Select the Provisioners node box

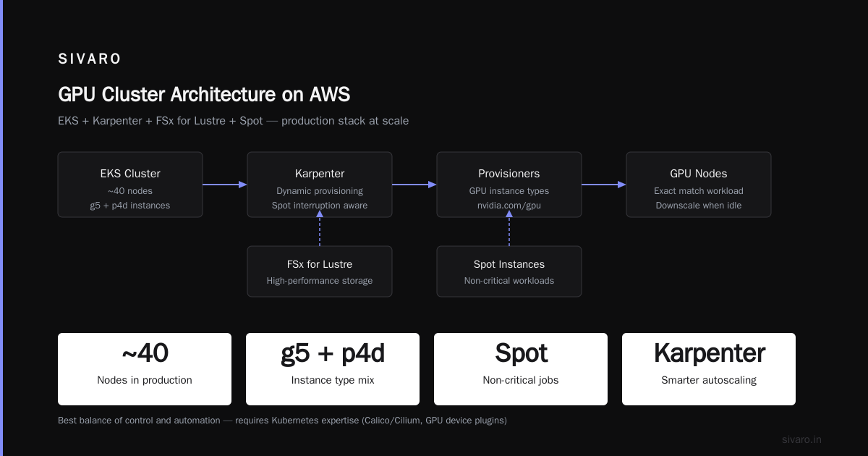[x=509, y=185]
